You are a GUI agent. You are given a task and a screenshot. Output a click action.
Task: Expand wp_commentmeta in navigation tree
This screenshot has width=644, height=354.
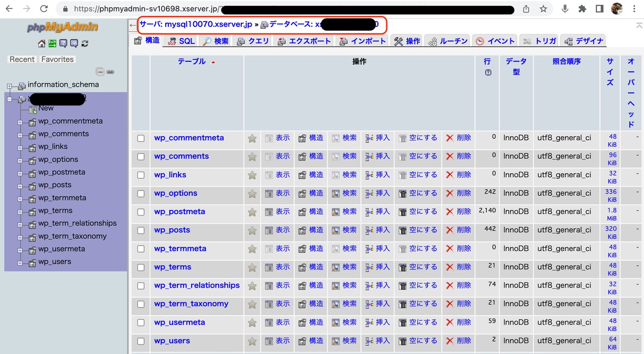[20, 122]
